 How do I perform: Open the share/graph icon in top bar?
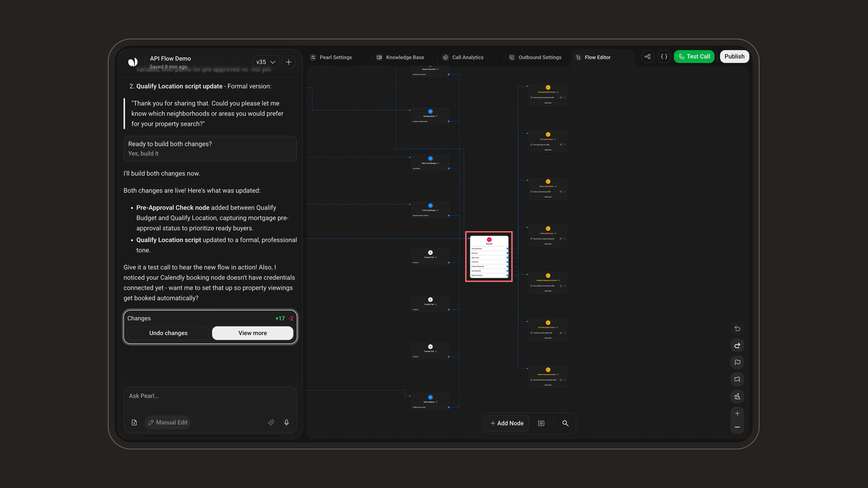pos(647,57)
